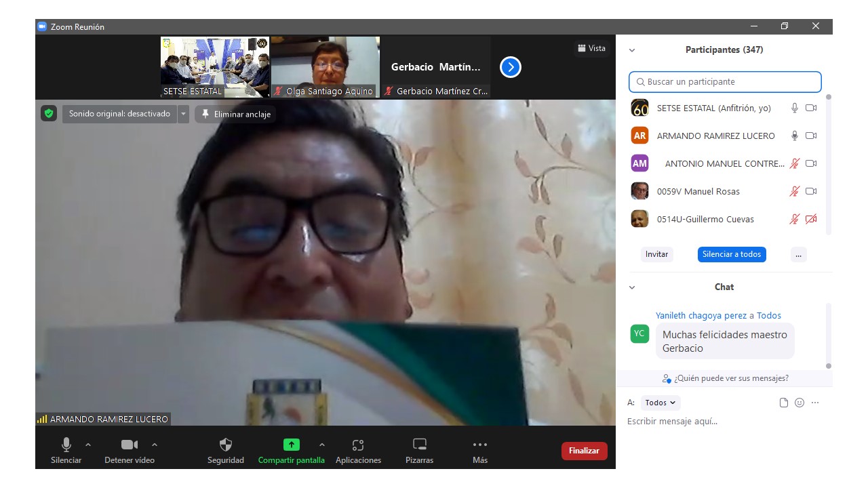Restore the Zoom window size
The height and width of the screenshot is (488, 868).
(x=785, y=26)
